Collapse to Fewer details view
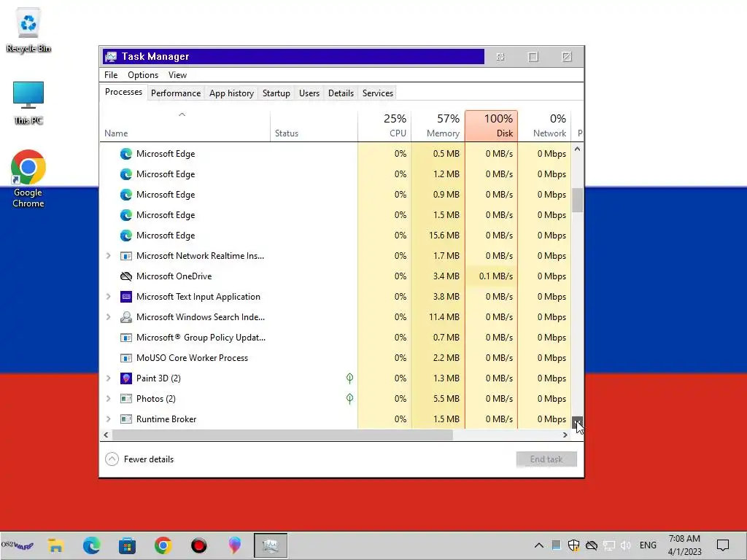 139,459
